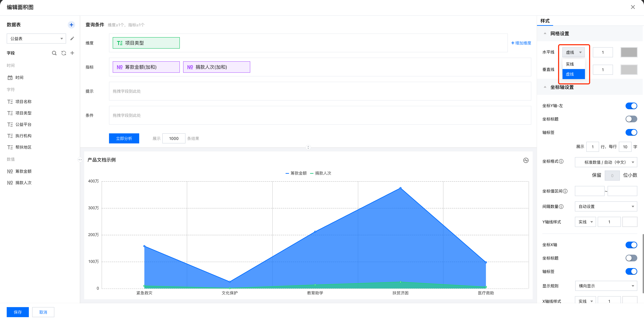The width and height of the screenshot is (644, 320).
Task: Click the 立即分析 button
Action: coord(124,138)
